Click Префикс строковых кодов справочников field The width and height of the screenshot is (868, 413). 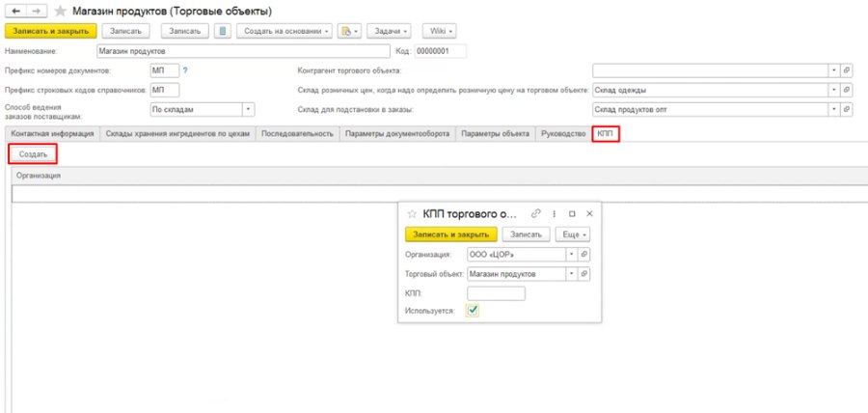(164, 91)
